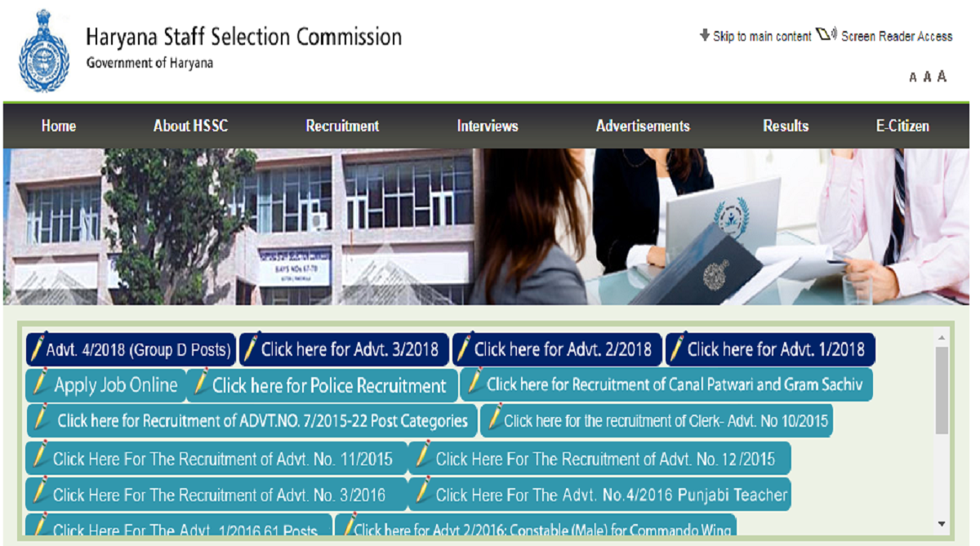Click pencil icon beside Advt. No. 11/2015

pos(39,455)
